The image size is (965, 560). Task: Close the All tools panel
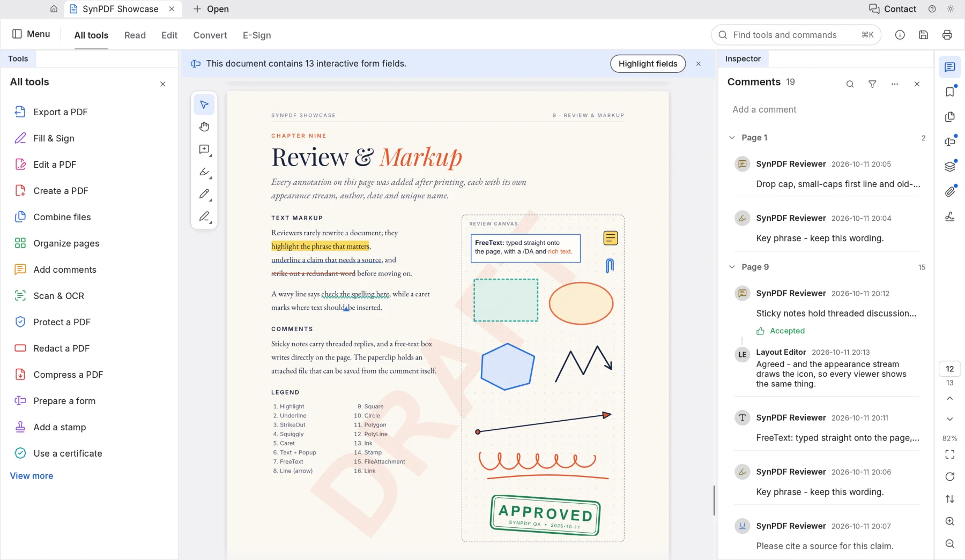(163, 84)
